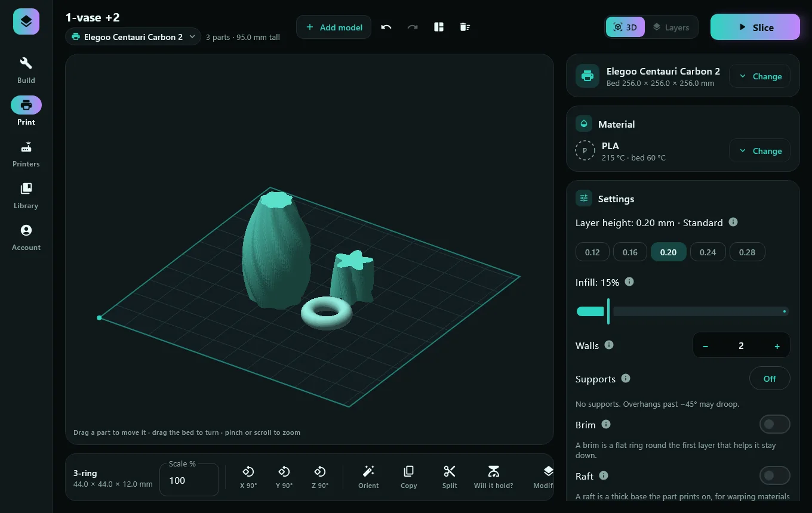This screenshot has height=513, width=812.
Task: Click the Split scissors tool
Action: (x=450, y=477)
